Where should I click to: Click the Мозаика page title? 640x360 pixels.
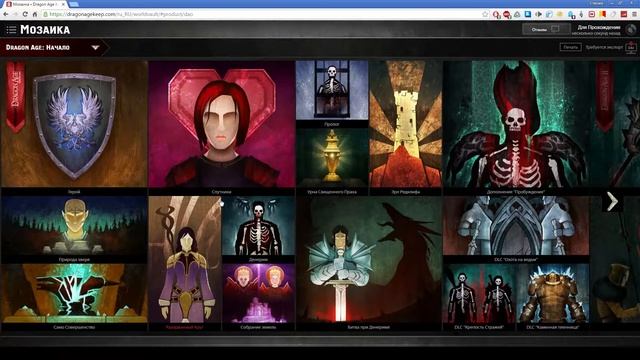coord(45,29)
